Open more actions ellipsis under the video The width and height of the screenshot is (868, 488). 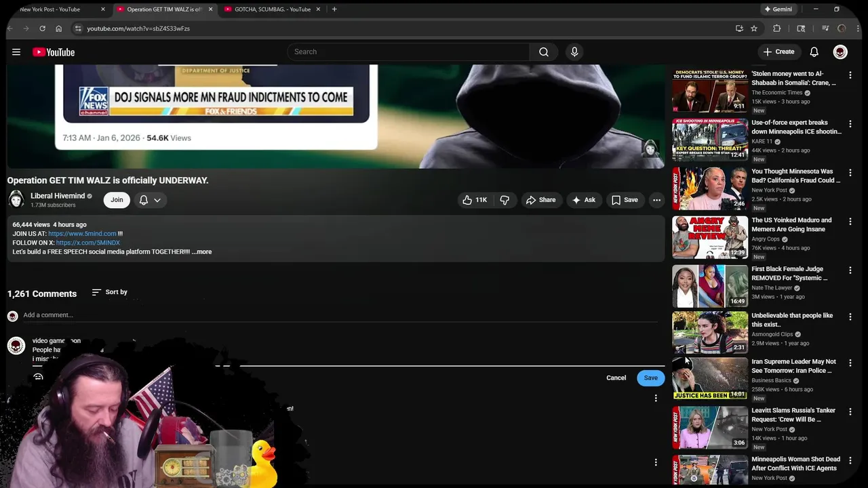[x=656, y=200]
